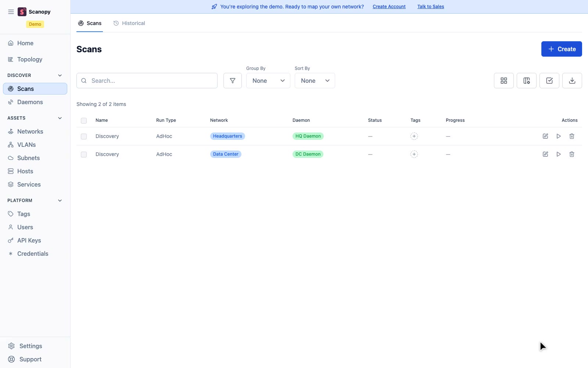Open the Topology page
The width and height of the screenshot is (588, 368).
tap(35, 59)
